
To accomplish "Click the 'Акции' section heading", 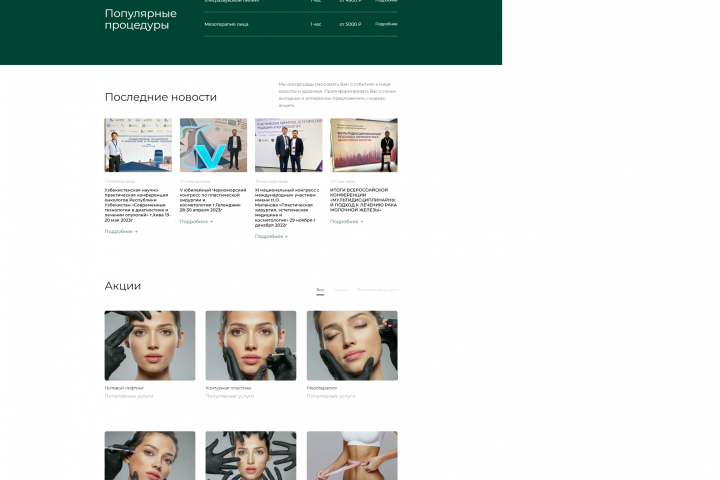I will 123,286.
